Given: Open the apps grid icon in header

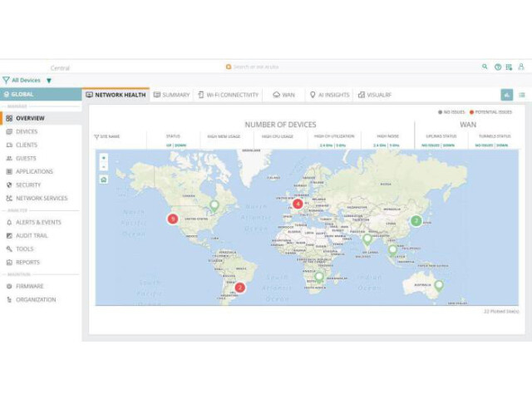Looking at the screenshot, I should (509, 67).
